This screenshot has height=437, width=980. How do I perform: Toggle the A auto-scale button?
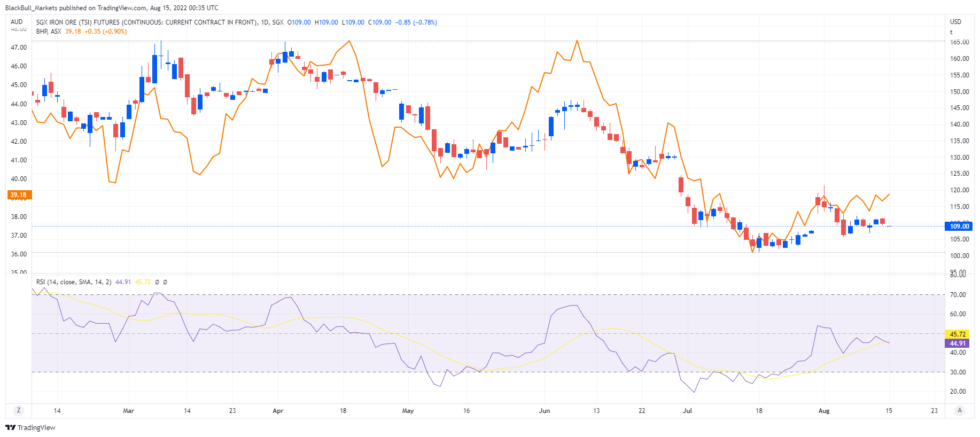pos(960,410)
